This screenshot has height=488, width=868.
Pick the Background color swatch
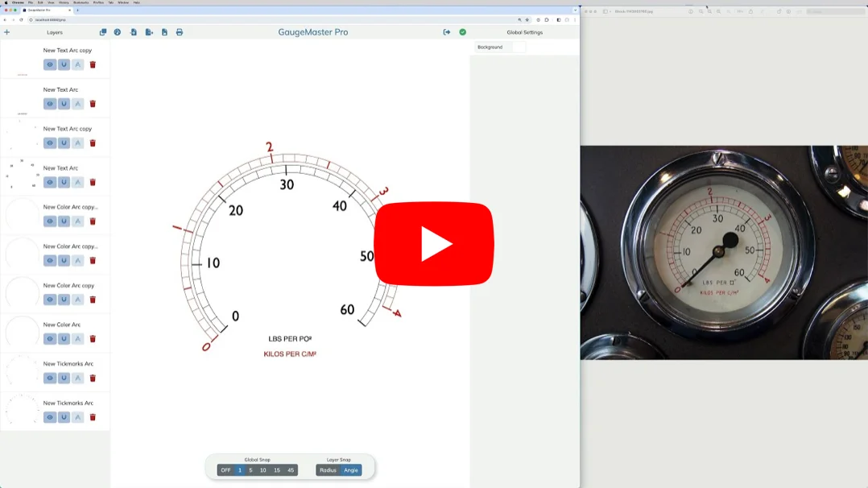(x=519, y=47)
